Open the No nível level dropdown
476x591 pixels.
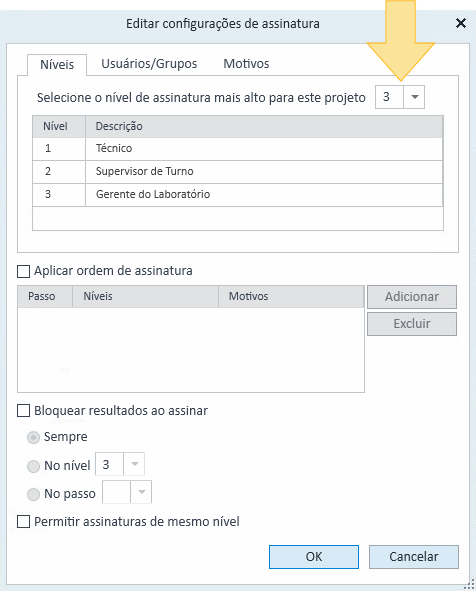tap(134, 464)
